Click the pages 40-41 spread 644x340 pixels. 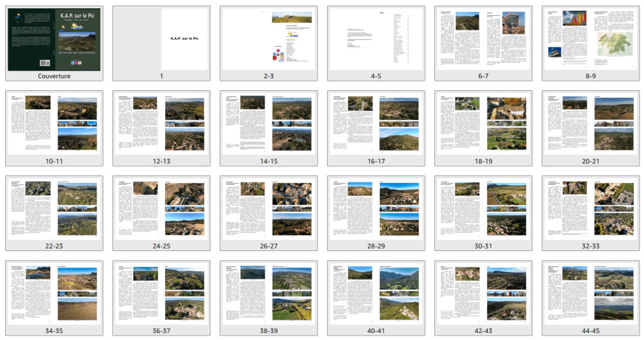click(376, 293)
